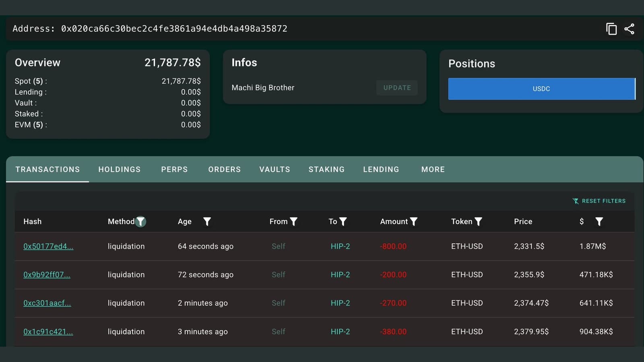Click the price 2,379.95$

tap(531, 331)
